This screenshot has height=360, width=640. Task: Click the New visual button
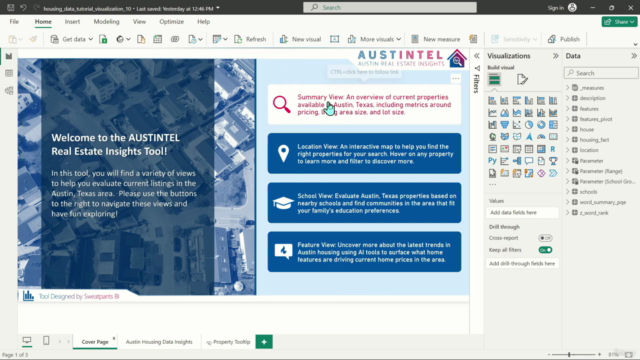[300, 39]
